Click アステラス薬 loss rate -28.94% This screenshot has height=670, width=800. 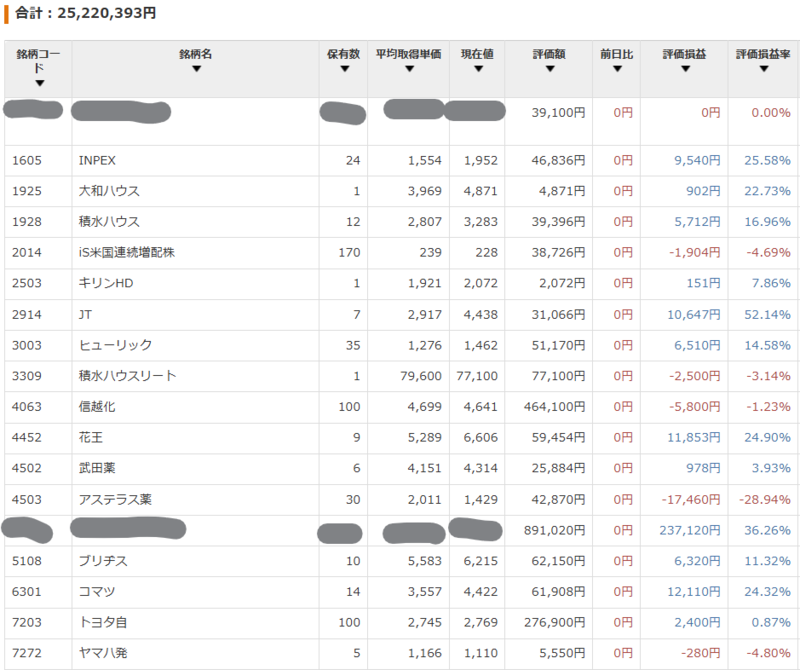765,500
